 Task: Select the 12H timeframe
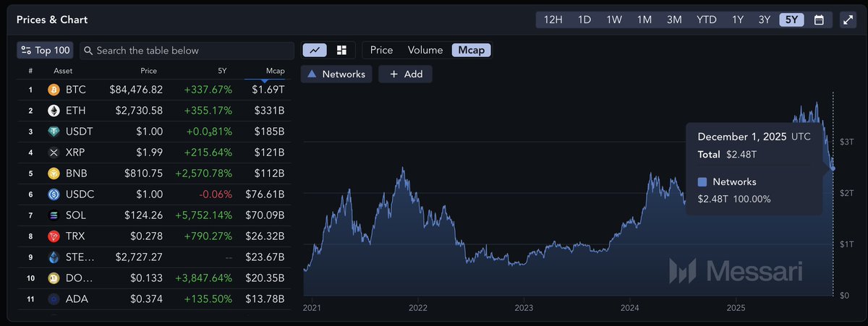click(x=553, y=20)
